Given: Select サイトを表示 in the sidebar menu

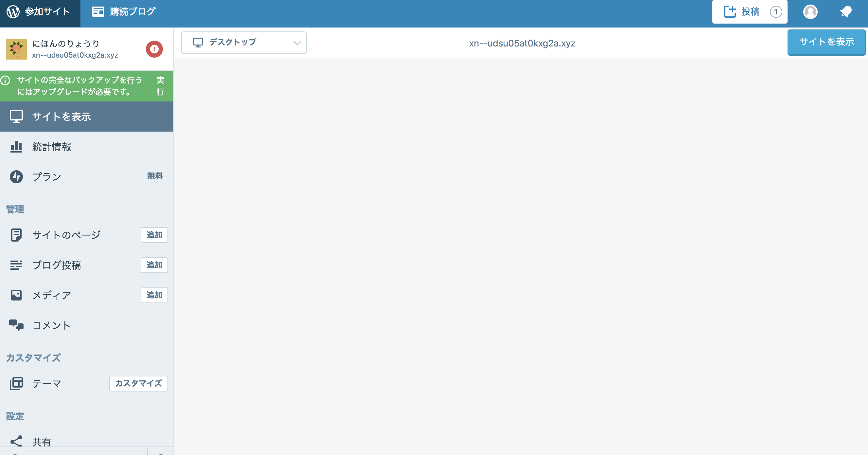Looking at the screenshot, I should (61, 117).
